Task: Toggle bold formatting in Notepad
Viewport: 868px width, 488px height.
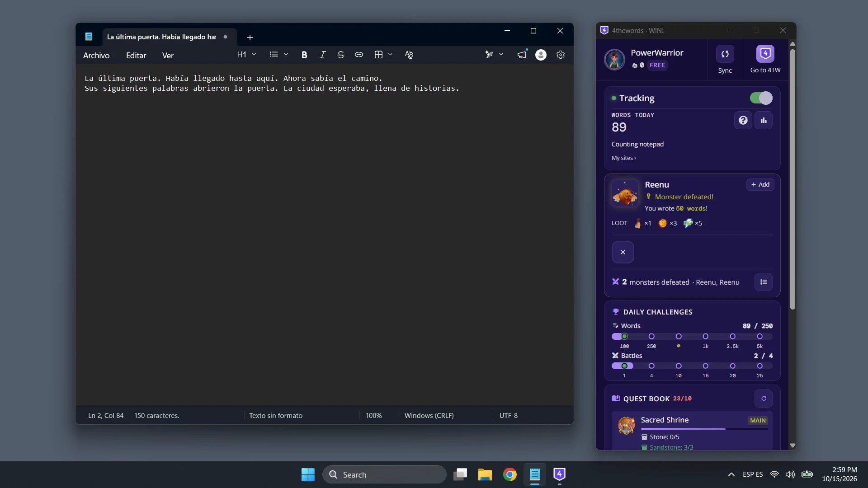Action: click(304, 55)
